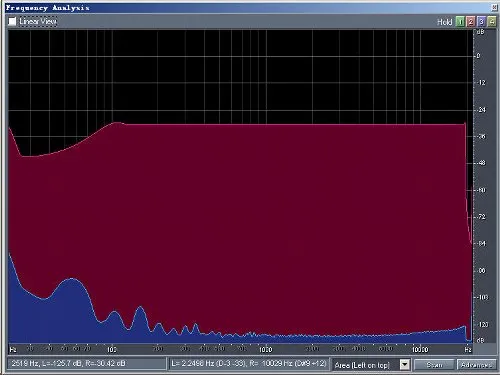Screen dimensions: 500x375
Task: Open the Area (Left on top) dropdown arrow
Action: 405,365
